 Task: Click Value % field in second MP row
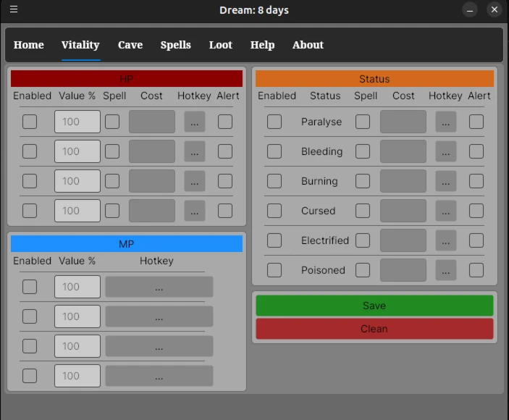click(x=77, y=316)
